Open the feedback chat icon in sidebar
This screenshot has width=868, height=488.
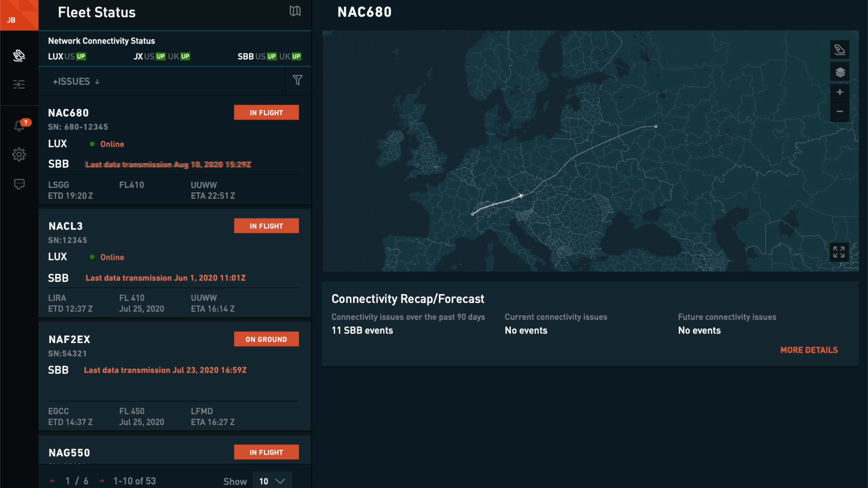(x=19, y=184)
